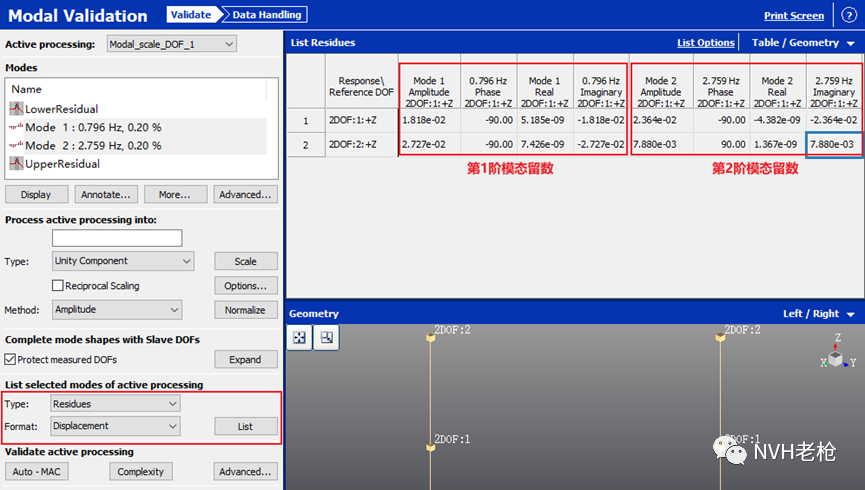Click highlighted cell 7.880e-03 in Imaginary column
Viewport: 865px width, 490px height.
[x=834, y=145]
